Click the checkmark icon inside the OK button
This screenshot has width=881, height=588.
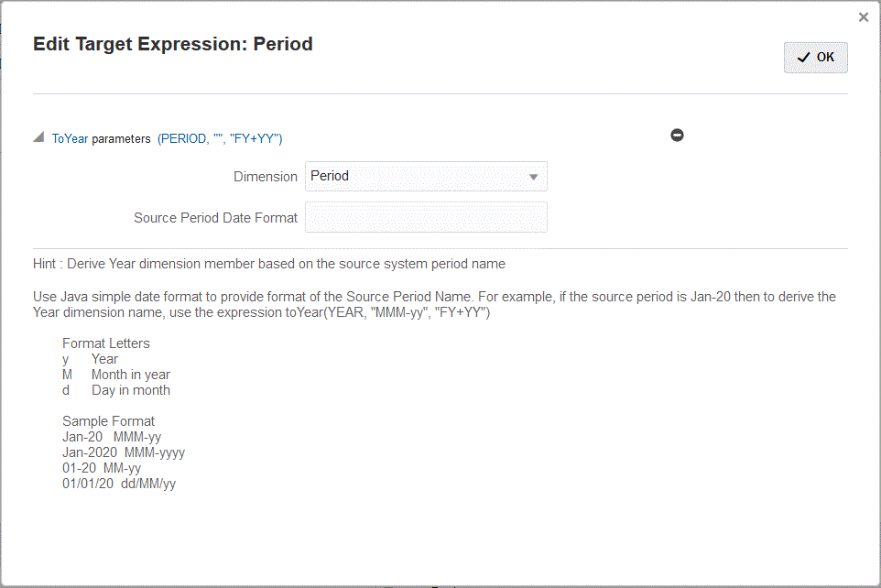tap(803, 57)
